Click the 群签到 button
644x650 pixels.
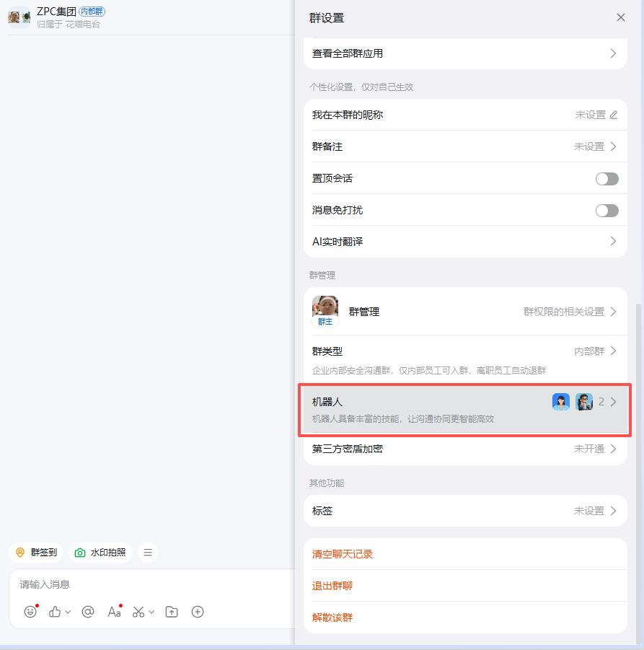tap(37, 553)
